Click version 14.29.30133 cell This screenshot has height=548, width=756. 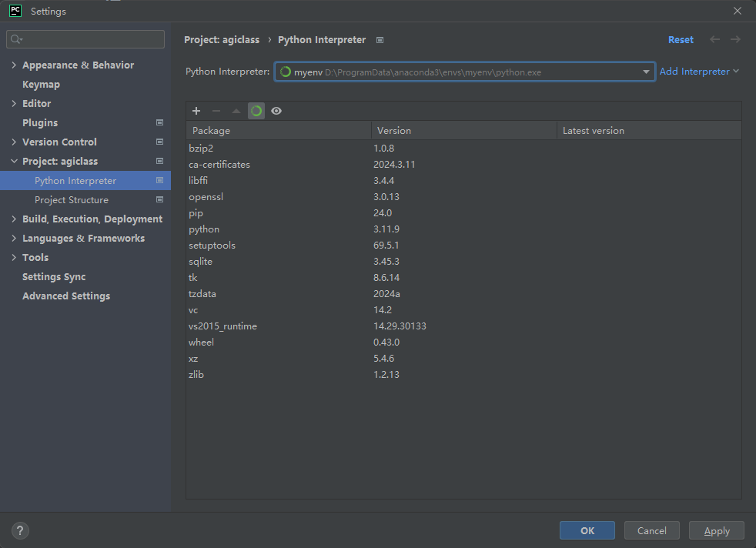pos(400,326)
